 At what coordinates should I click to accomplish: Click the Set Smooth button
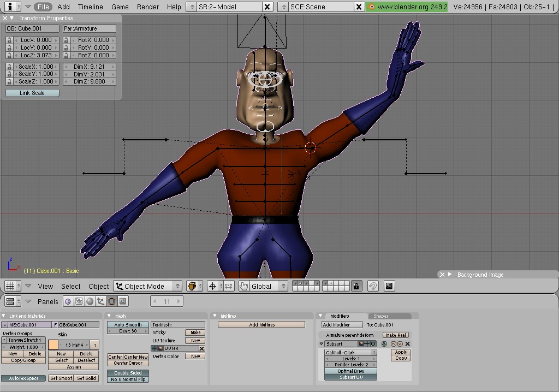coord(61,378)
